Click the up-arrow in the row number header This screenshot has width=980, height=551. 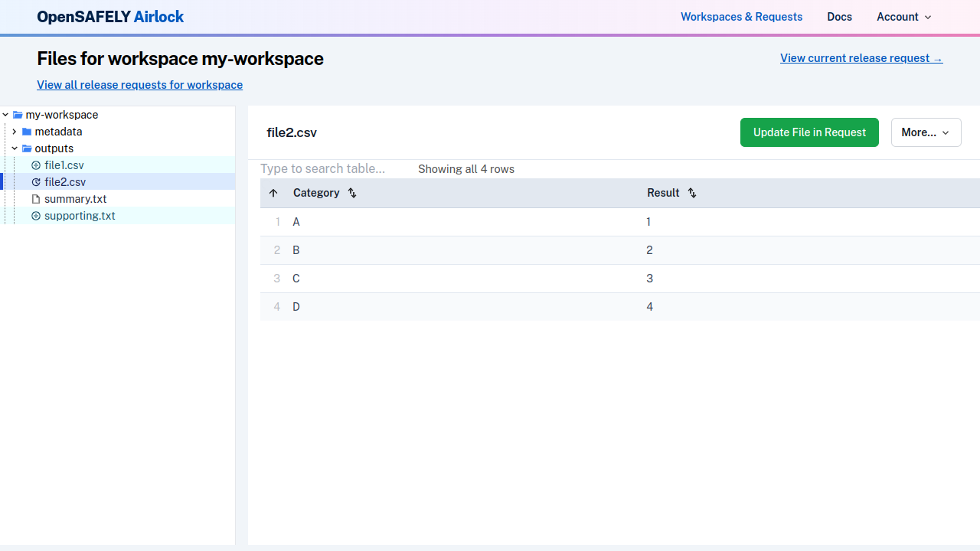[x=273, y=193]
